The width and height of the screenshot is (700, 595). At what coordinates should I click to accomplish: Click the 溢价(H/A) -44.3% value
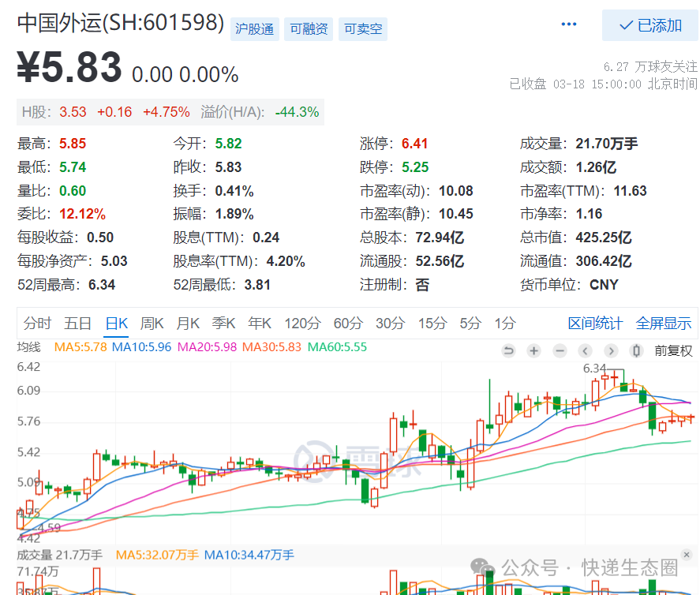click(x=297, y=111)
